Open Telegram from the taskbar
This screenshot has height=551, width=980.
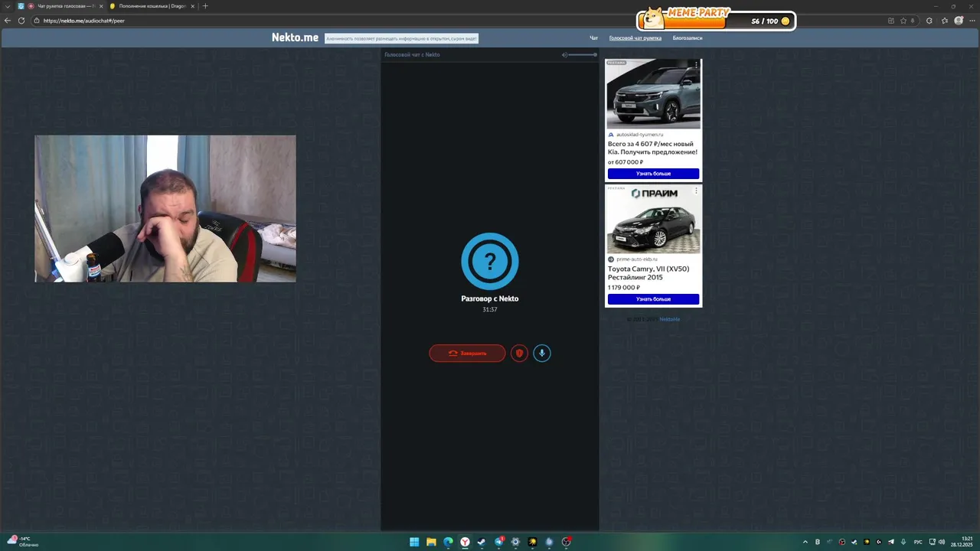[499, 542]
